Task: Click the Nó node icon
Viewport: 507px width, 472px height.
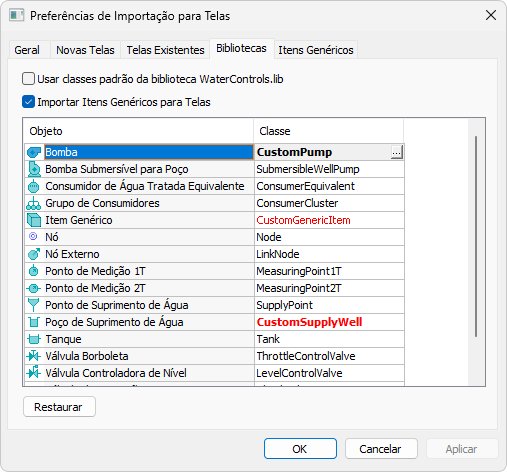Action: click(33, 237)
